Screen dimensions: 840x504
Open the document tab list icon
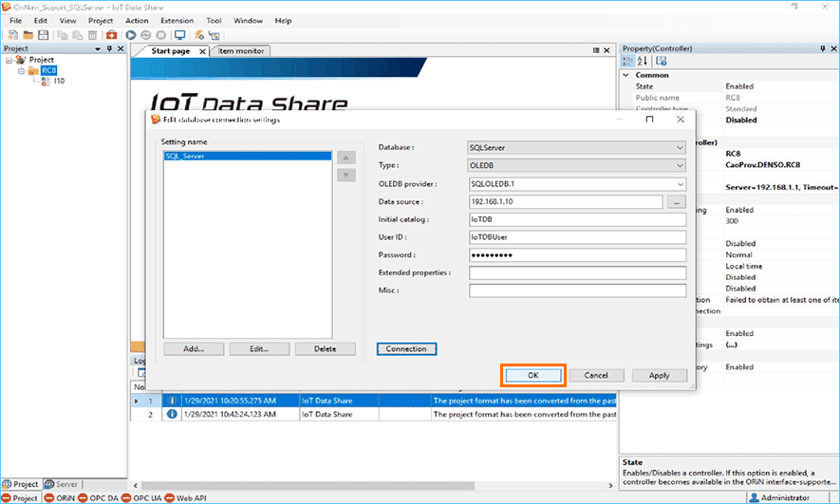coord(596,50)
